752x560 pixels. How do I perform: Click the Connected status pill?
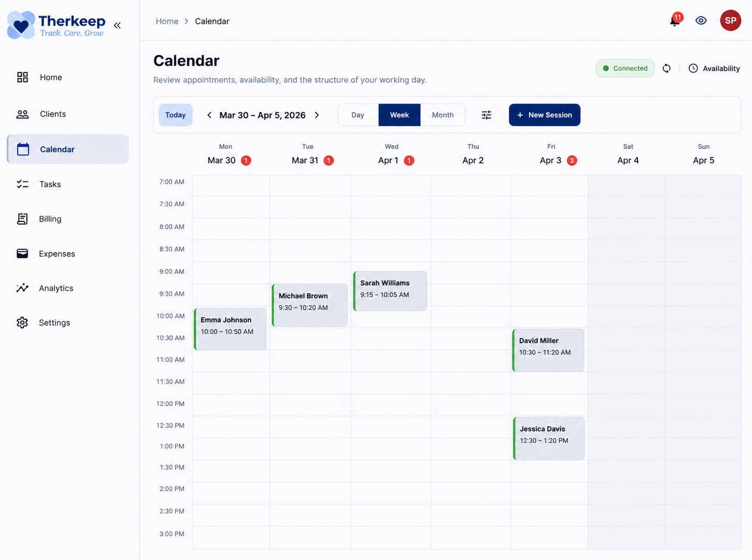625,68
